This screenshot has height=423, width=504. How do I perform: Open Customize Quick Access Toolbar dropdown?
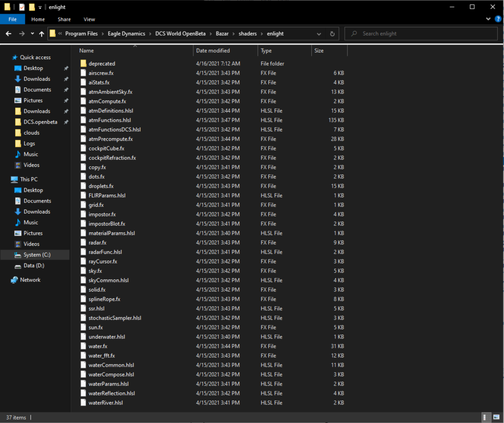coord(40,7)
